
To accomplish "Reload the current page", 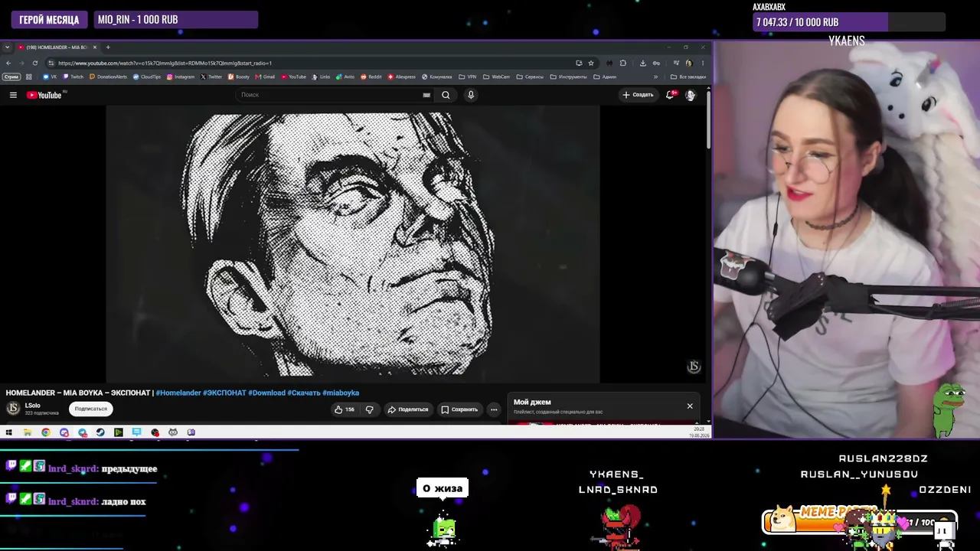I will pyautogui.click(x=35, y=63).
